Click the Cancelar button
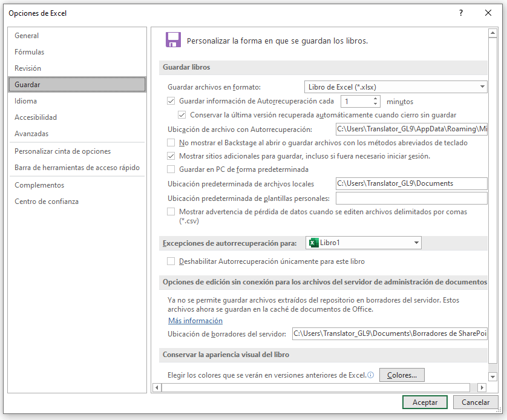Image resolution: width=507 pixels, height=420 pixels. pyautogui.click(x=476, y=402)
